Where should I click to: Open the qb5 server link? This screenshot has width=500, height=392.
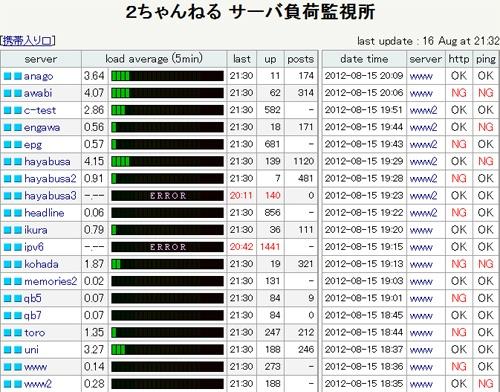click(x=33, y=299)
